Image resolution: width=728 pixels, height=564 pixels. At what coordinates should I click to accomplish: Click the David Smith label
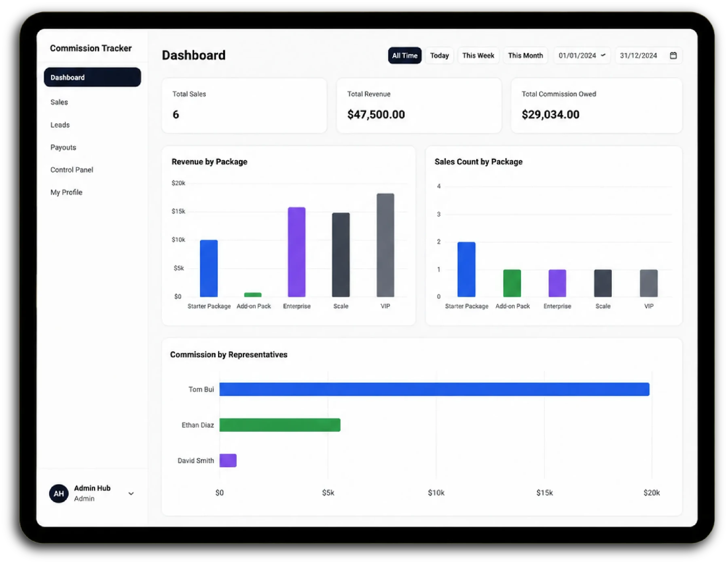(x=196, y=460)
